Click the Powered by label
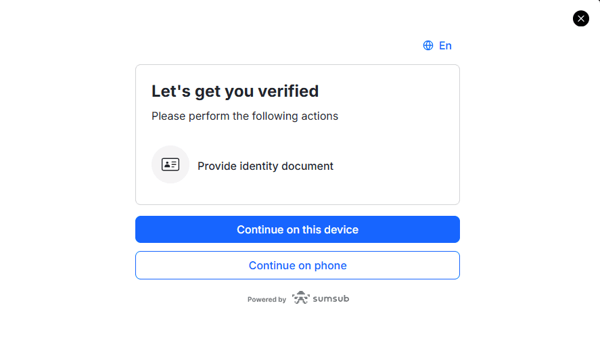The image size is (600, 364). tap(267, 299)
